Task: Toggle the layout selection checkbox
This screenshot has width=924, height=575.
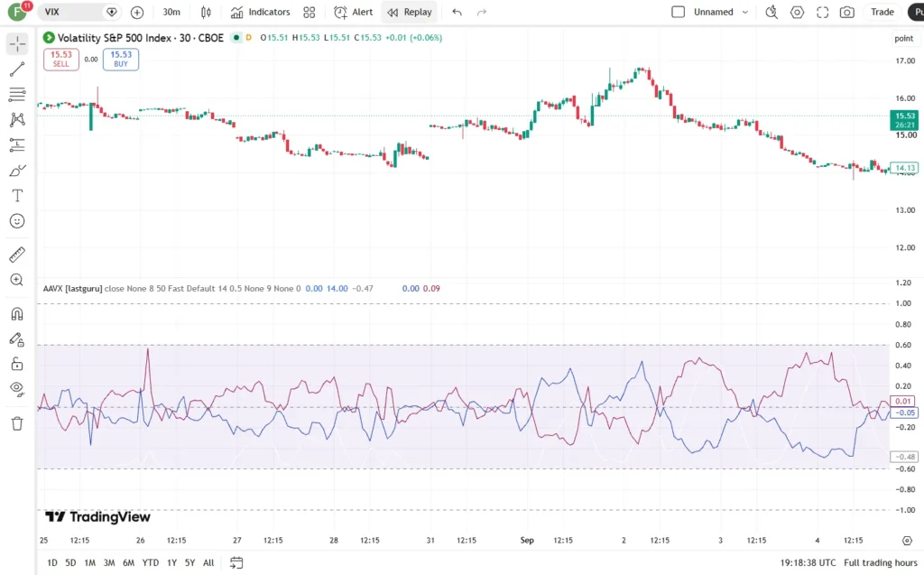Action: coord(679,12)
